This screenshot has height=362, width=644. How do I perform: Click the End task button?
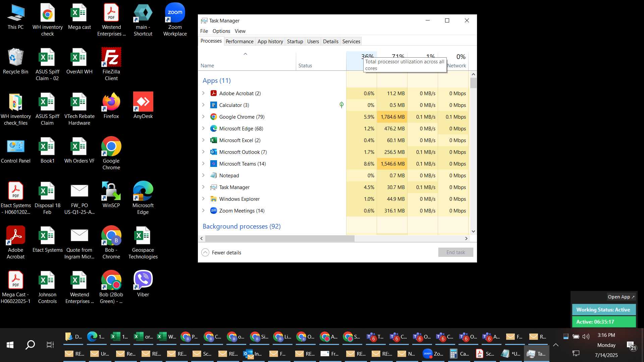pos(455,252)
